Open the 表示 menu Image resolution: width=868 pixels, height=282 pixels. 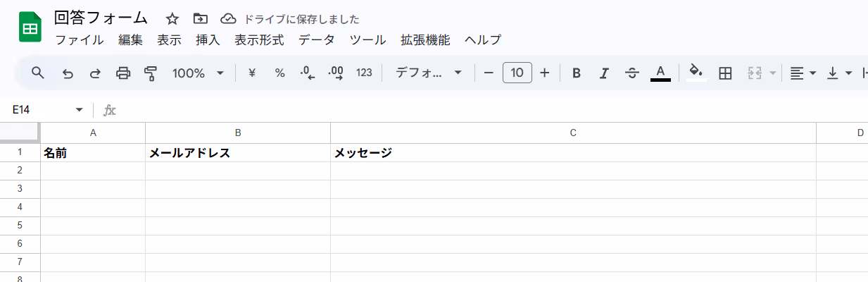169,40
